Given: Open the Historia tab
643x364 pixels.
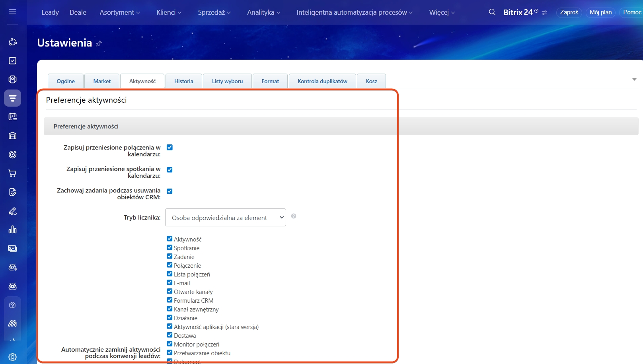Looking at the screenshot, I should click(x=183, y=81).
